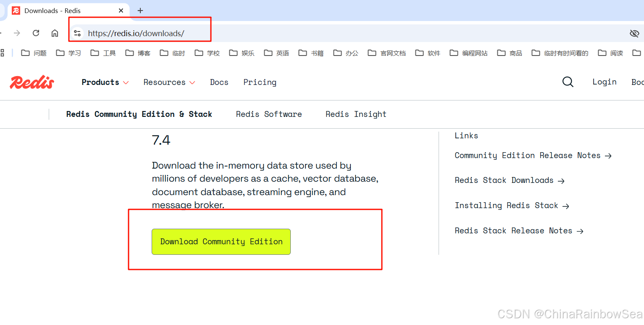Image resolution: width=644 pixels, height=325 pixels.
Task: Switch to the Redis Insight tab
Action: [356, 114]
